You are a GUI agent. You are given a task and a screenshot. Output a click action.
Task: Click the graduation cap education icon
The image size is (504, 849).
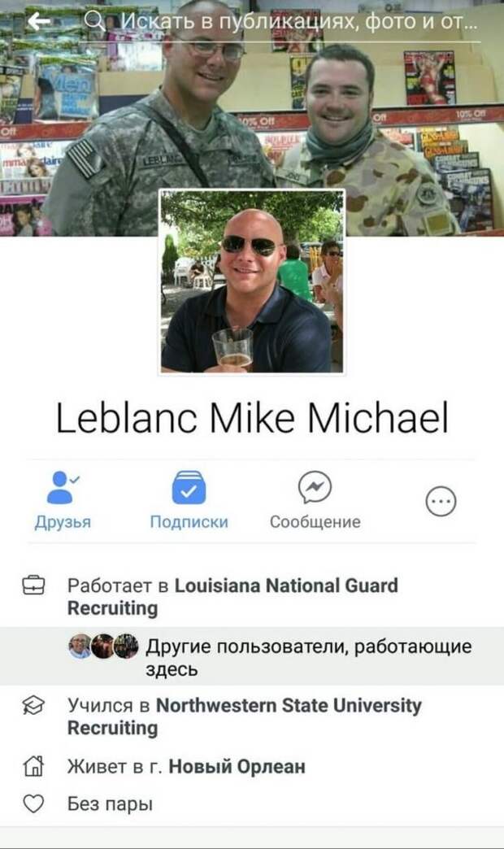pyautogui.click(x=33, y=705)
